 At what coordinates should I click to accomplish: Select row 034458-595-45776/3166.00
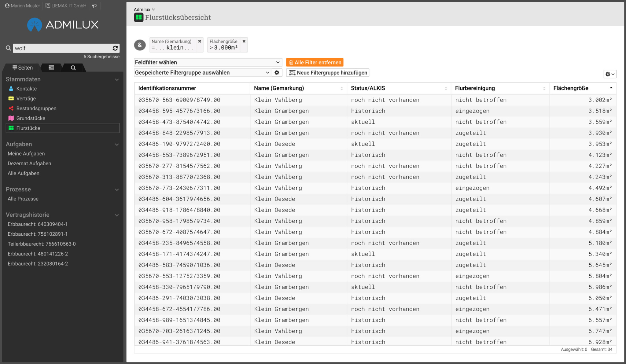375,111
